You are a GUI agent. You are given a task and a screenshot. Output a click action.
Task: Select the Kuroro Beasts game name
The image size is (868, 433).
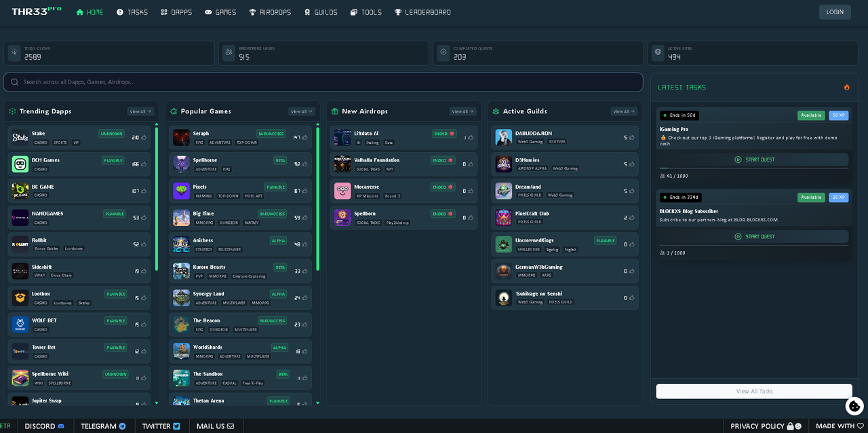pos(209,267)
